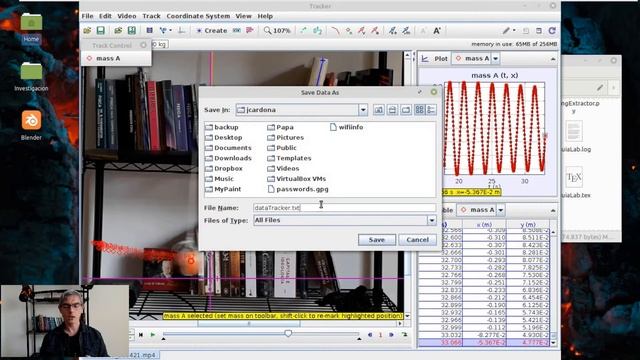Click the Save button
This screenshot has width=640, height=360.
point(376,240)
